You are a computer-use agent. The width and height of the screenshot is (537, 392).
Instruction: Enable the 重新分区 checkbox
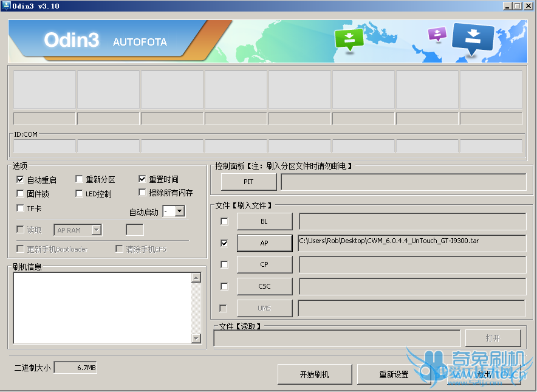79,179
